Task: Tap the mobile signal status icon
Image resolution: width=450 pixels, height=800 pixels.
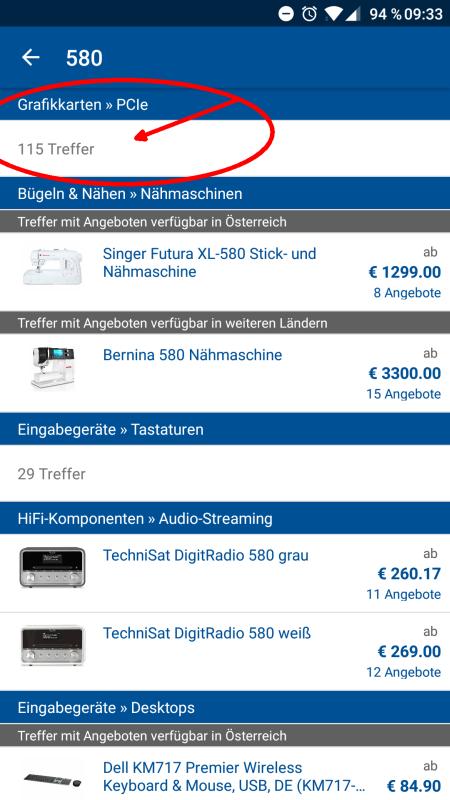Action: (353, 14)
